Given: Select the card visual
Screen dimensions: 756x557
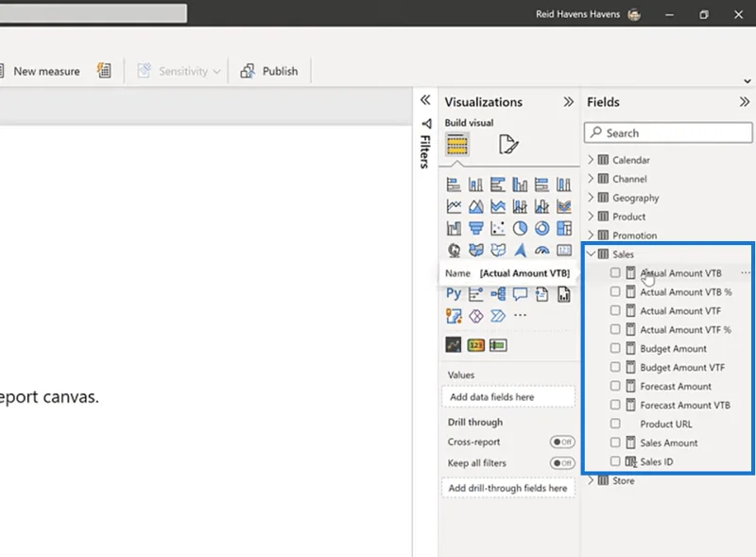Looking at the screenshot, I should (x=564, y=250).
